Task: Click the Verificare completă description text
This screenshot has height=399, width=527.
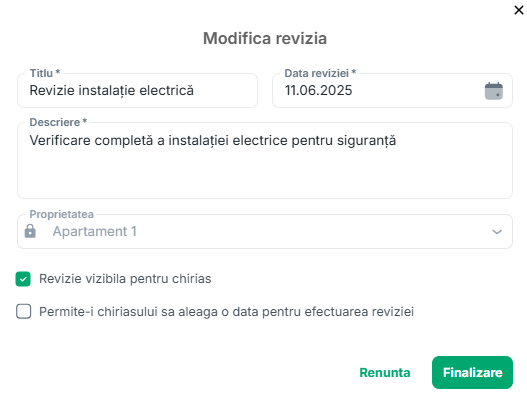Action: (x=212, y=141)
